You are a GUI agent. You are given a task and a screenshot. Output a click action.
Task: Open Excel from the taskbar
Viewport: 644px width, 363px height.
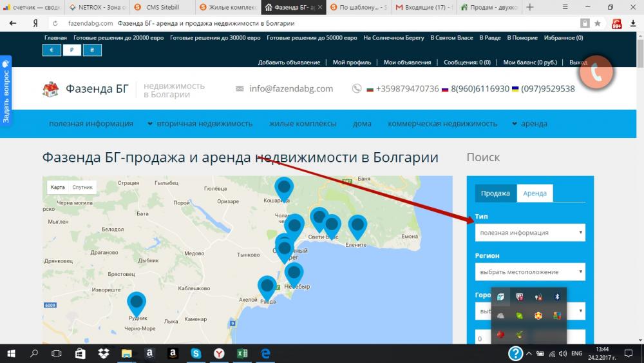[x=242, y=353]
